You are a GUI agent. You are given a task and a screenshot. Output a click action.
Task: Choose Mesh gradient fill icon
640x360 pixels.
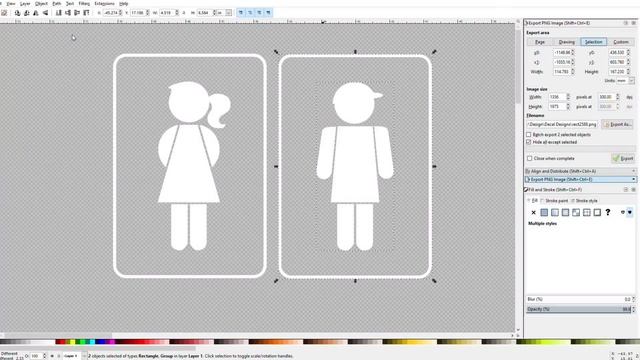[576, 212]
